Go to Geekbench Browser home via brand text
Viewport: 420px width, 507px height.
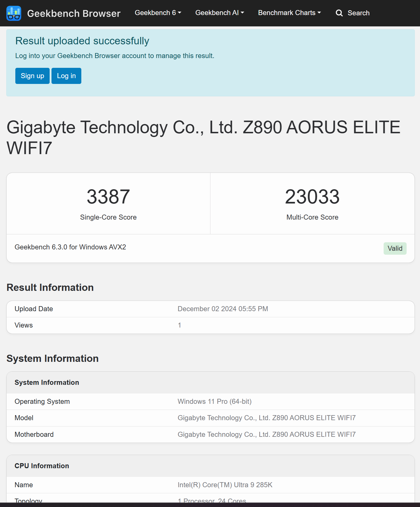74,13
